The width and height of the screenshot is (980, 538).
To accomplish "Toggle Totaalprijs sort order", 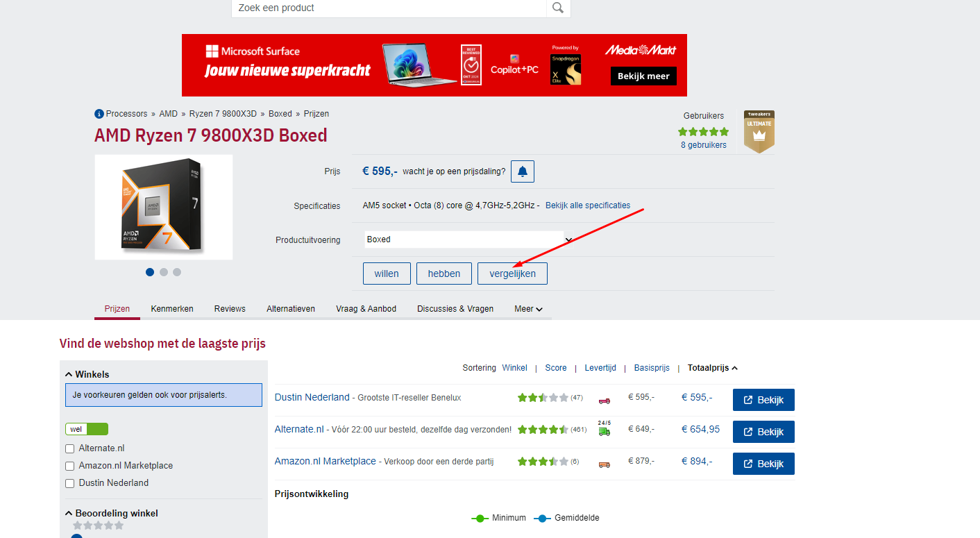I will click(713, 368).
